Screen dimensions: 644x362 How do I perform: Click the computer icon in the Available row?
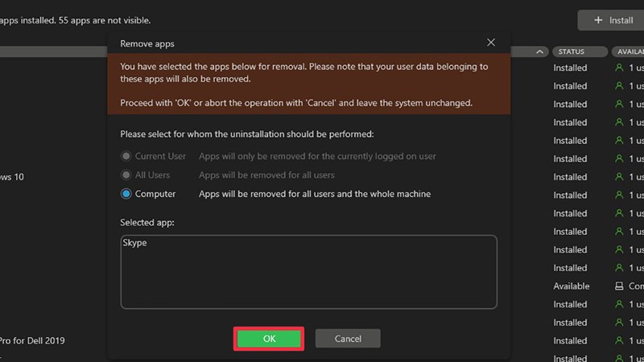pos(619,286)
